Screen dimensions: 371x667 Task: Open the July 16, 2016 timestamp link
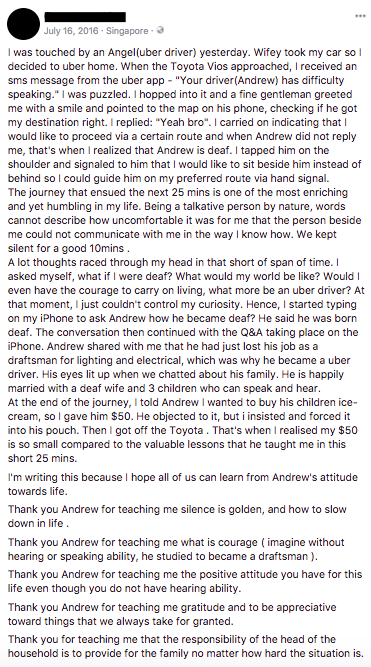pos(71,31)
